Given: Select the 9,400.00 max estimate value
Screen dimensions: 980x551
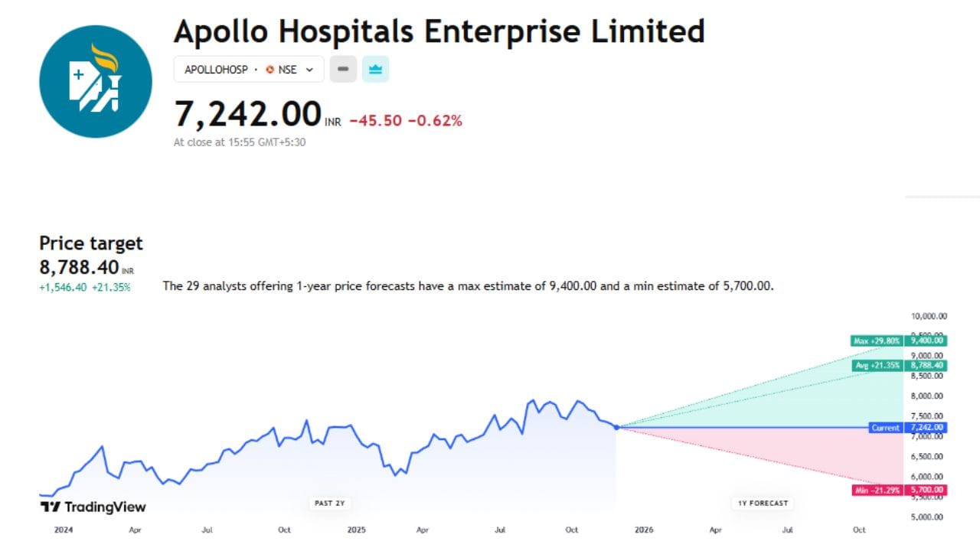Looking at the screenshot, I should coord(927,341).
